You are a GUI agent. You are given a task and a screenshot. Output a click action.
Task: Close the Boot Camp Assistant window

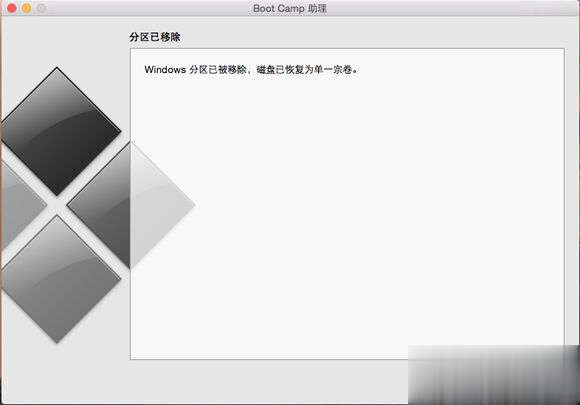(12, 8)
